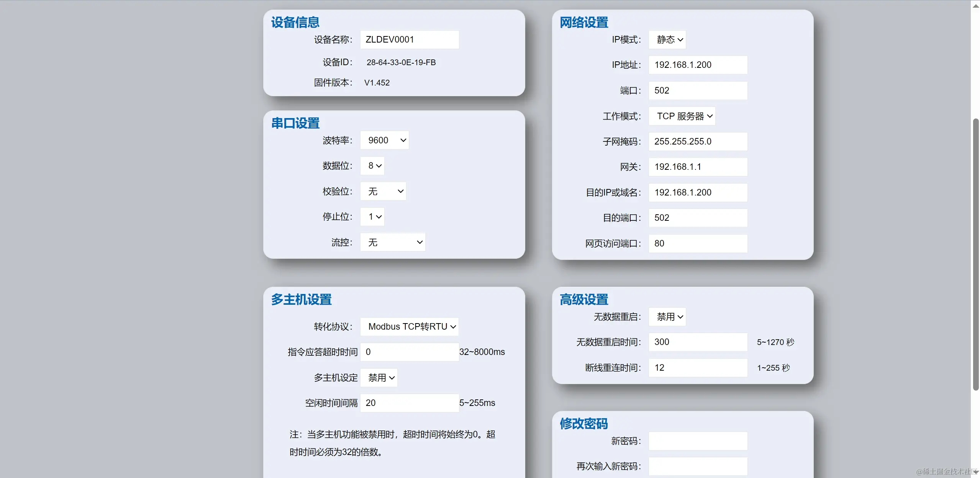Screen dimensions: 980x478
Task: Open the 流控 dropdown showing 无
Action: click(x=392, y=242)
